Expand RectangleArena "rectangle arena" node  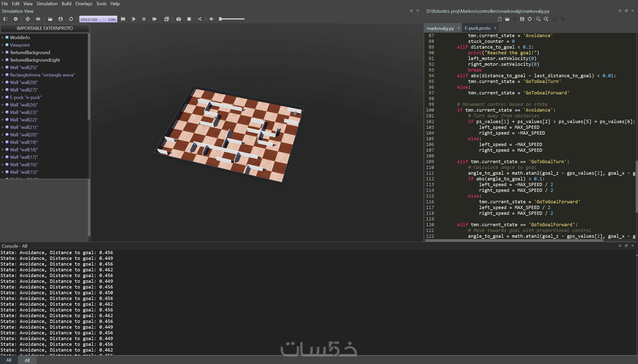click(2, 75)
